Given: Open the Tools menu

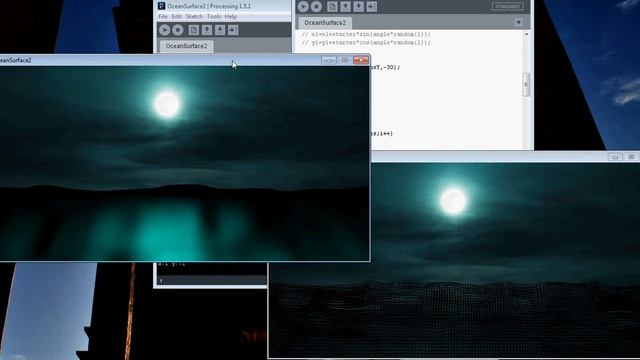Looking at the screenshot, I should tap(213, 17).
